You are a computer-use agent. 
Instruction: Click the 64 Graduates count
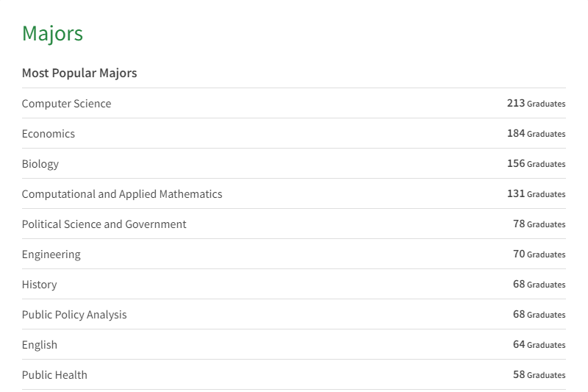[539, 345]
